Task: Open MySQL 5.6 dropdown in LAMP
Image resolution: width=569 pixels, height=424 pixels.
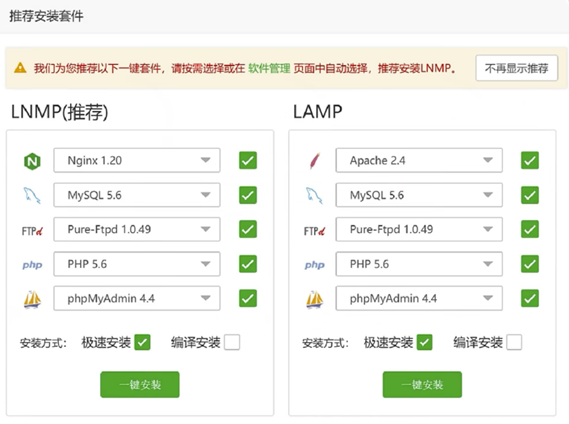Action: point(419,195)
